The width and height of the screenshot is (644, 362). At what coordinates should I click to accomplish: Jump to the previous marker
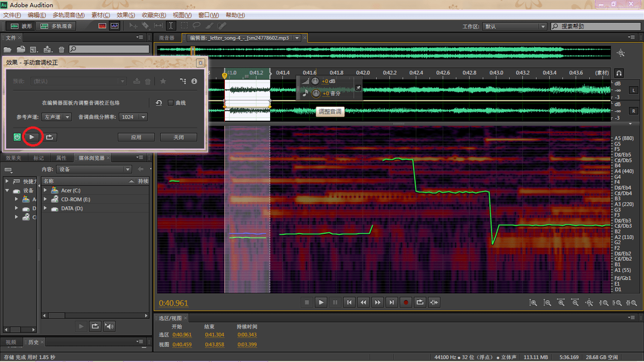click(349, 302)
